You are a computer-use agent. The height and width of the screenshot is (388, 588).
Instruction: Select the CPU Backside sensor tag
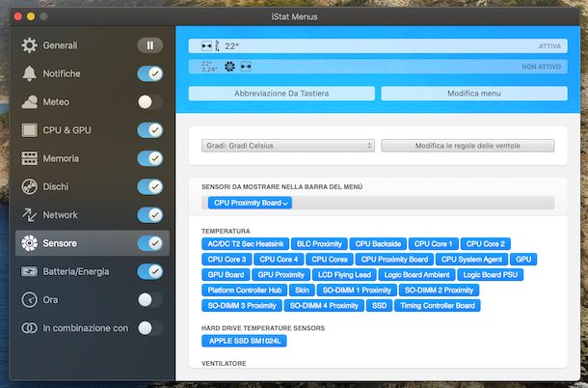[x=378, y=244]
